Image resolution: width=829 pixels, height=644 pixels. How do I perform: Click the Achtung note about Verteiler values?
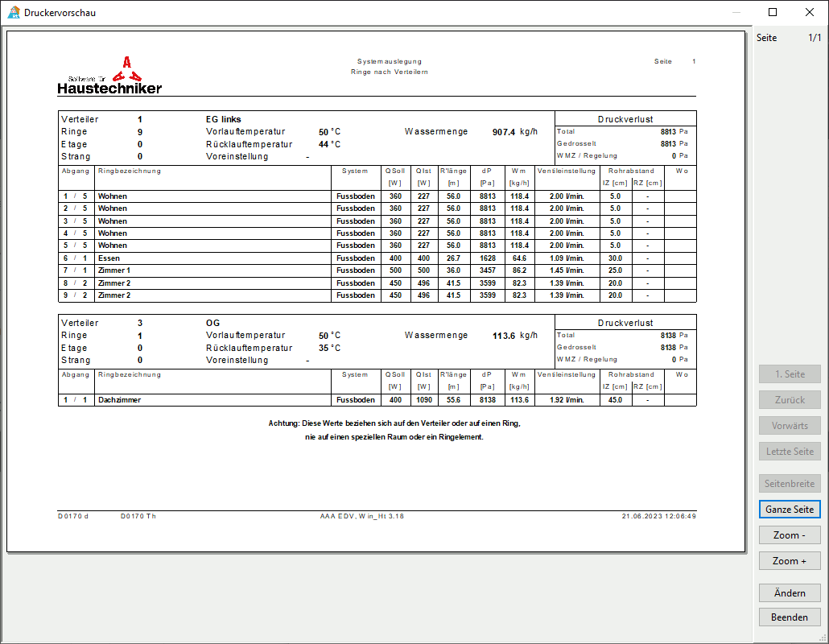(394, 430)
